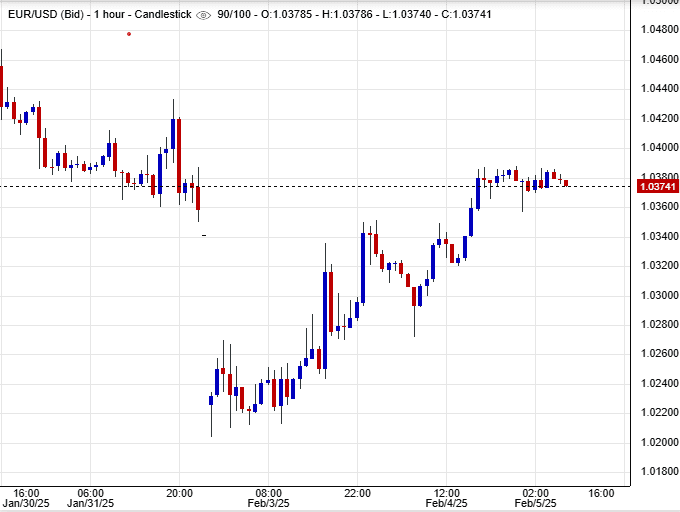The height and width of the screenshot is (512, 680).
Task: Click the 1.02000 price axis label
Action: coord(657,442)
